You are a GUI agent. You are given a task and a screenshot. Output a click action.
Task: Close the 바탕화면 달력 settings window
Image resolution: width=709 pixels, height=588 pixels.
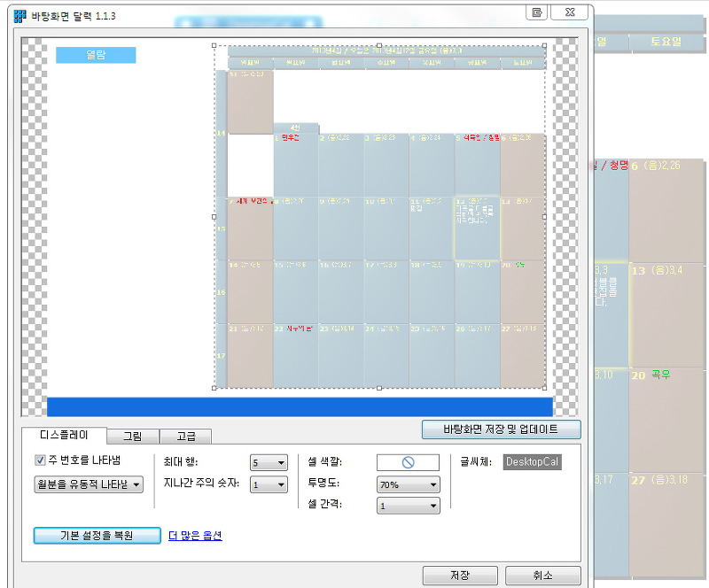click(x=570, y=12)
